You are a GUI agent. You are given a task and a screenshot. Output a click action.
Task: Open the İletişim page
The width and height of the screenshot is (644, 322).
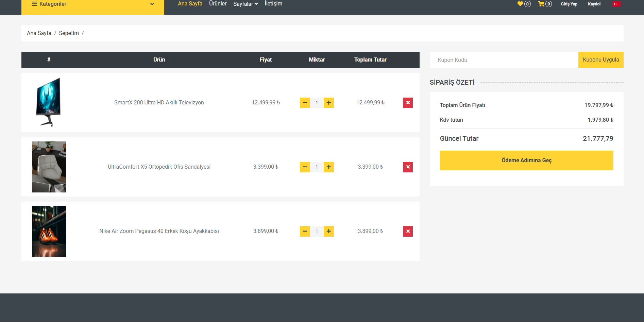pos(273,4)
